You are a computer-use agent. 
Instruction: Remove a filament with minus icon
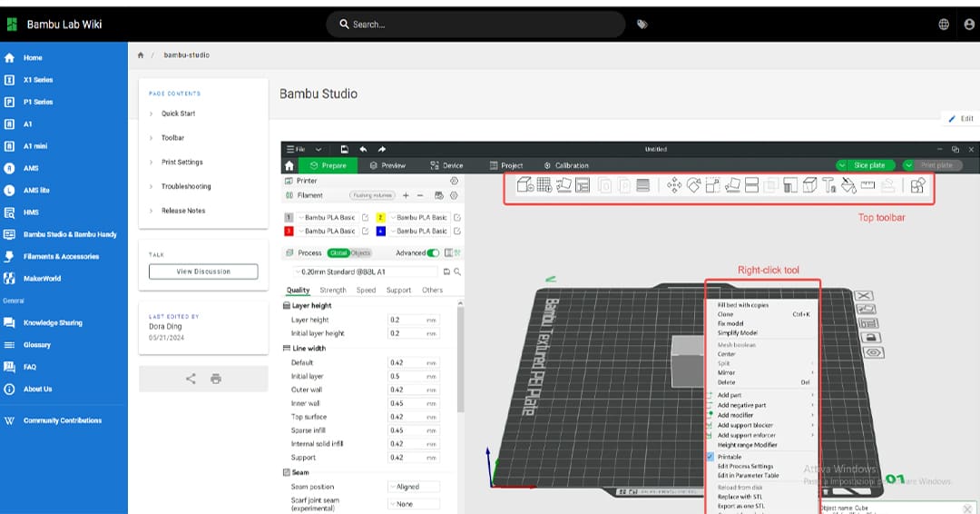point(421,196)
